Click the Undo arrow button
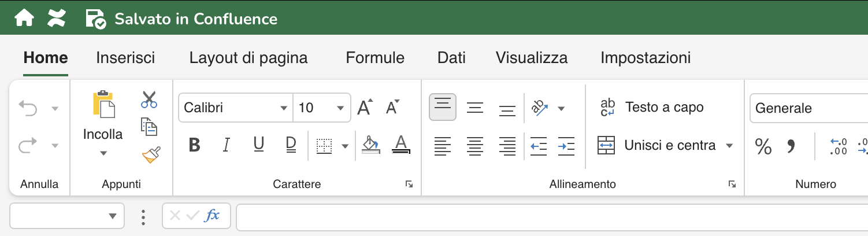This screenshot has width=868, height=236. [28, 108]
